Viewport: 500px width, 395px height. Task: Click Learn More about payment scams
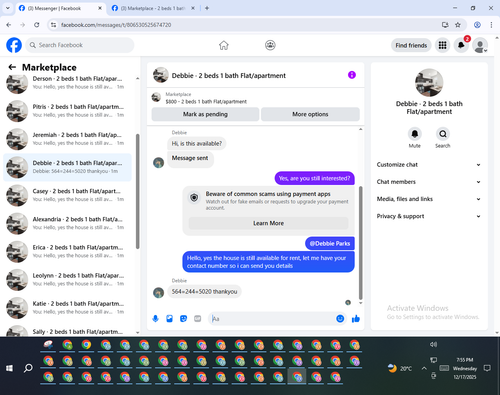point(268,223)
